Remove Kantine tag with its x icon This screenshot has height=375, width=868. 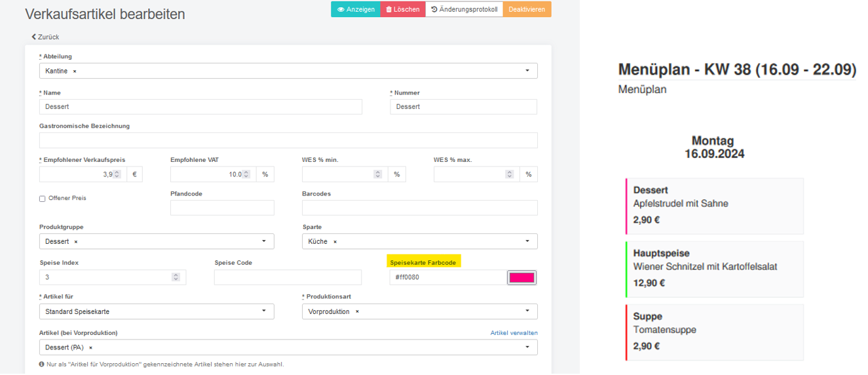coord(75,71)
